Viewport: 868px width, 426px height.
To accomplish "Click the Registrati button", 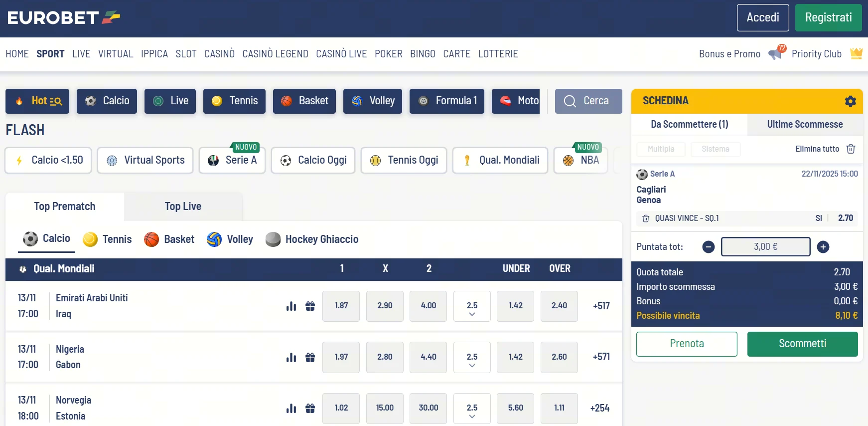I will (828, 18).
